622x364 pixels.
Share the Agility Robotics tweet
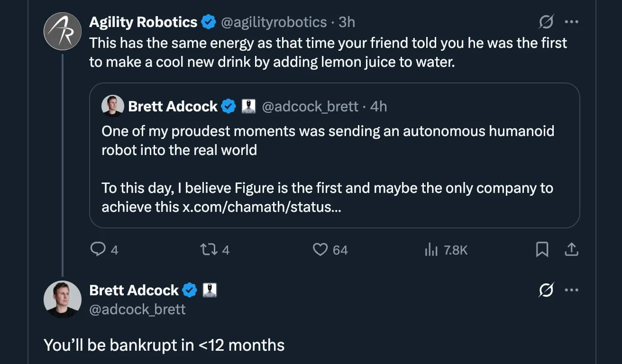571,250
